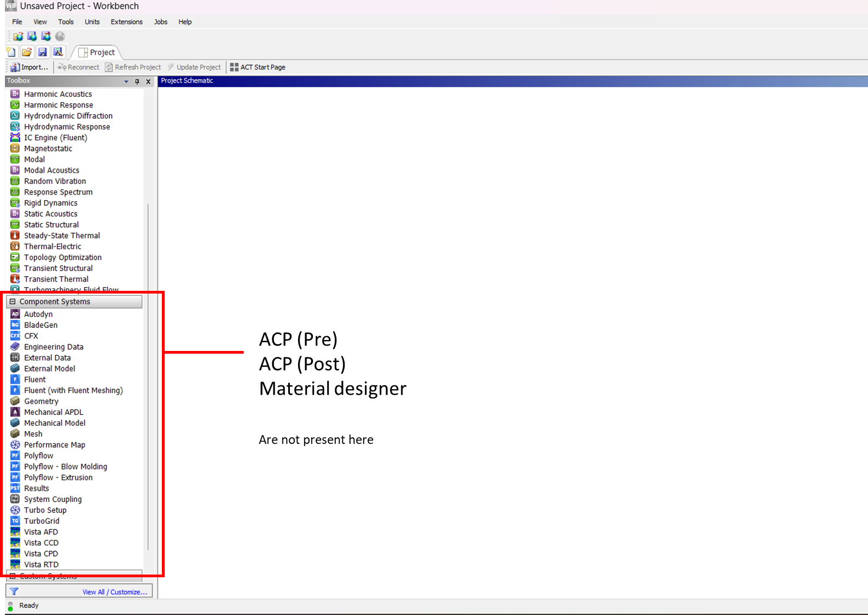The image size is (868, 615).
Task: Select Vista RTD component system
Action: 41,565
